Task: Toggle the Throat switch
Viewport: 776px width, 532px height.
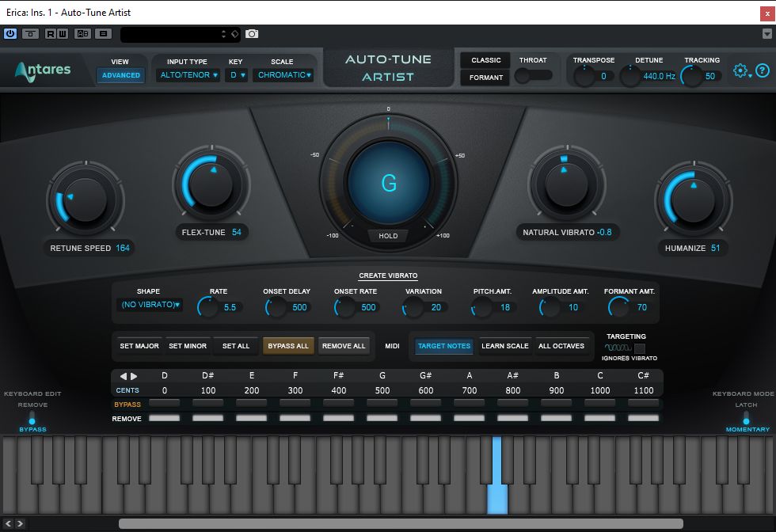Action: coord(533,76)
